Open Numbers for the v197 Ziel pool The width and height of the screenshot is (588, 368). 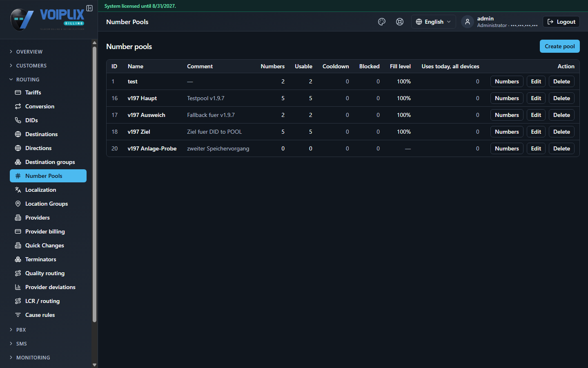tap(507, 132)
